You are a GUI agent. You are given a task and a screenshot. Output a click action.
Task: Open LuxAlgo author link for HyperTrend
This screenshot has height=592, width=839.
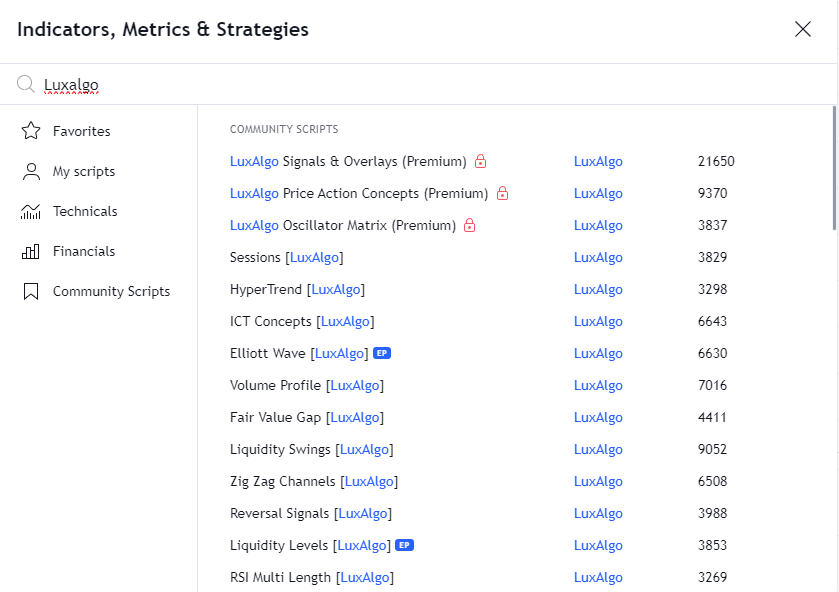[x=598, y=290]
